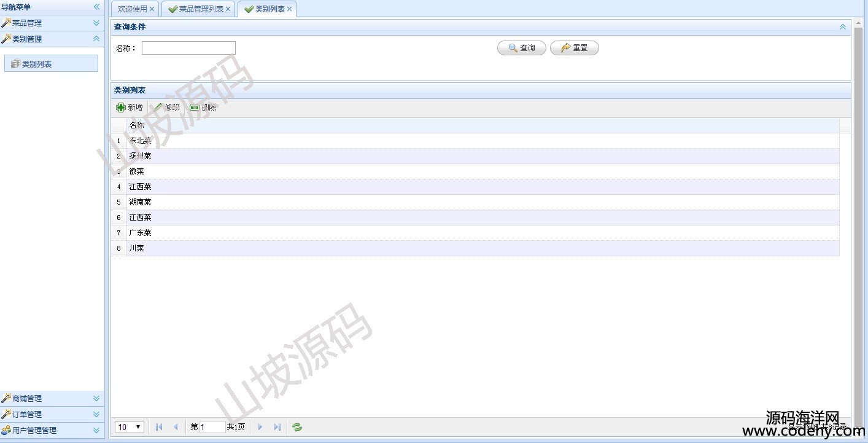
Task: Expand 菜品管理 using its chevron arrow
Action: tap(96, 23)
